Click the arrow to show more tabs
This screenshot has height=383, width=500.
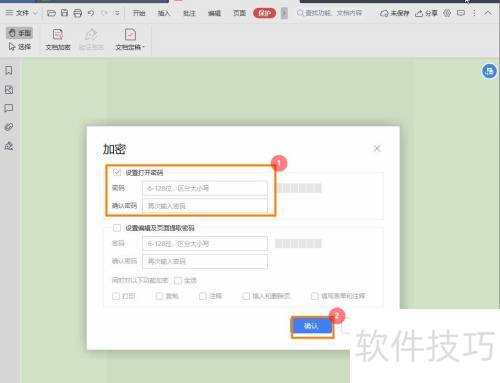284,13
